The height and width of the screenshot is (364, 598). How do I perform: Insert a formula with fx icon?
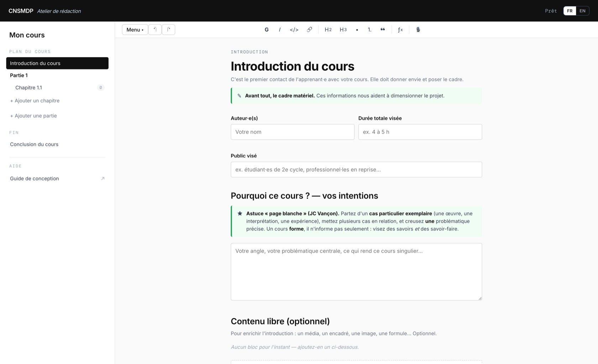400,30
